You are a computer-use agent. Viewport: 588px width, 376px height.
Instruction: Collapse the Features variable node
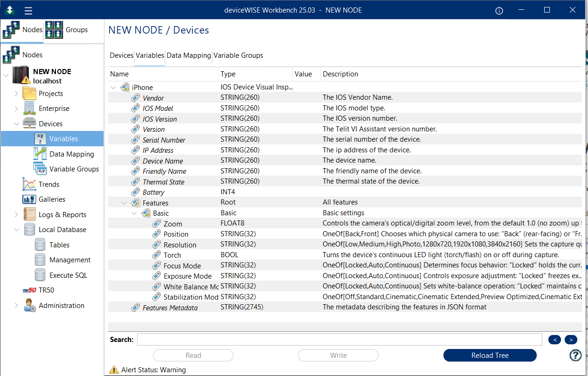tap(124, 203)
